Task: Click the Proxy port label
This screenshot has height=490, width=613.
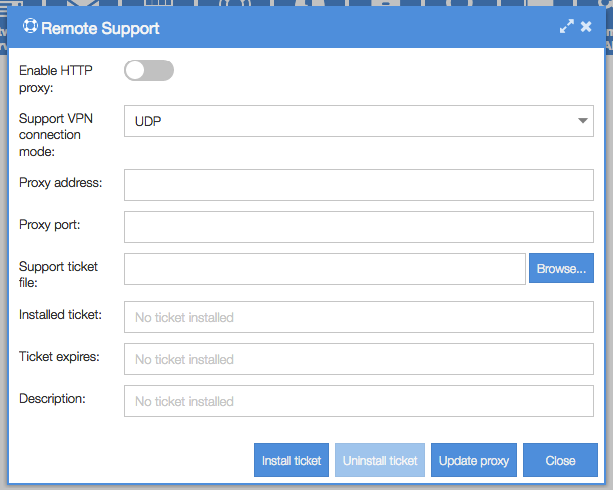Action: click(50, 225)
